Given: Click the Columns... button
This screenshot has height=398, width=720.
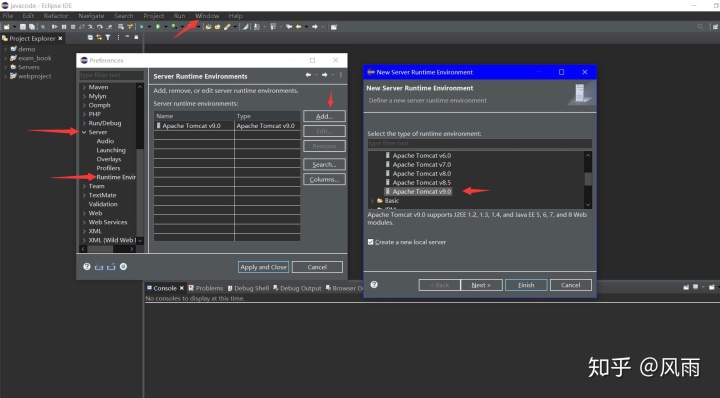Looking at the screenshot, I should pos(324,179).
